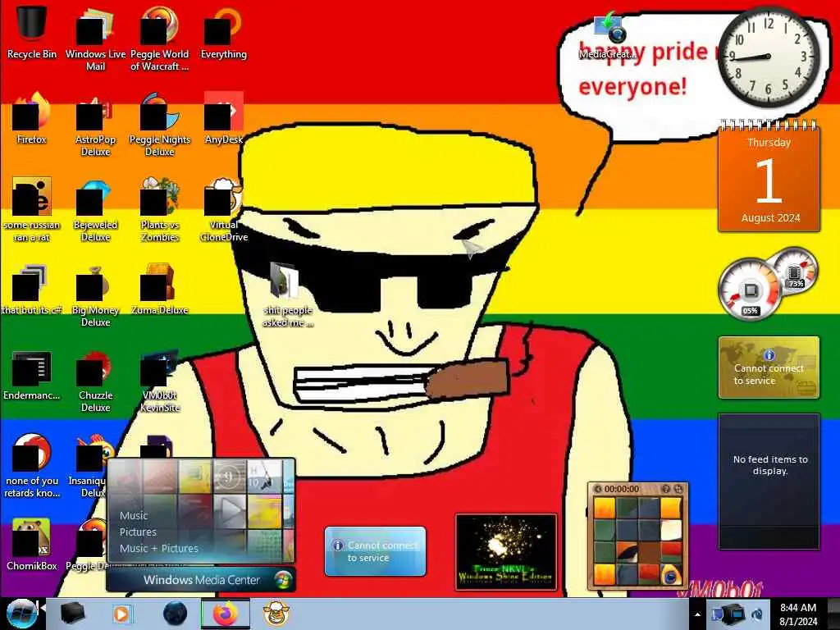Image resolution: width=840 pixels, height=630 pixels.
Task: Select Music in Media Center gadget
Action: [x=134, y=515]
